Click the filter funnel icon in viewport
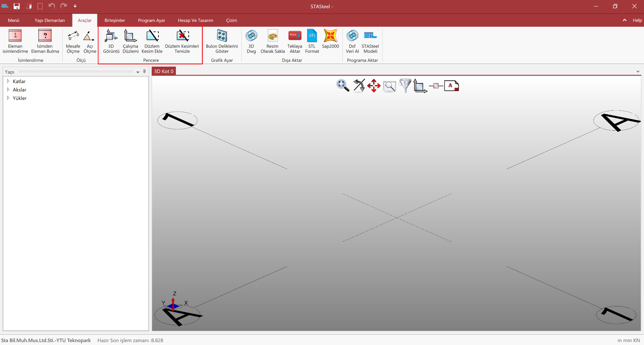The width and height of the screenshot is (644, 345). pos(405,86)
